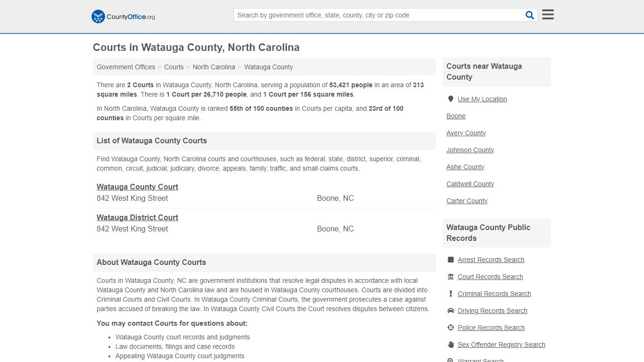
Task: Open the Watauga County Court listing
Action: 137,187
